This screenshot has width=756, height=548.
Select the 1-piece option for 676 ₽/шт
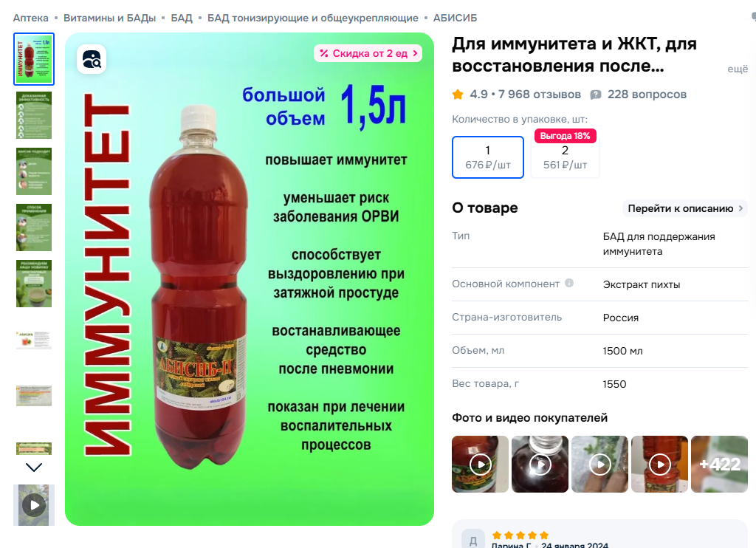(488, 157)
